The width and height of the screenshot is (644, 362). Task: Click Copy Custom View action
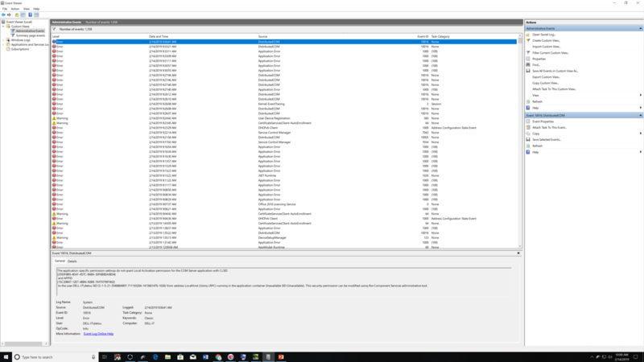tap(546, 84)
